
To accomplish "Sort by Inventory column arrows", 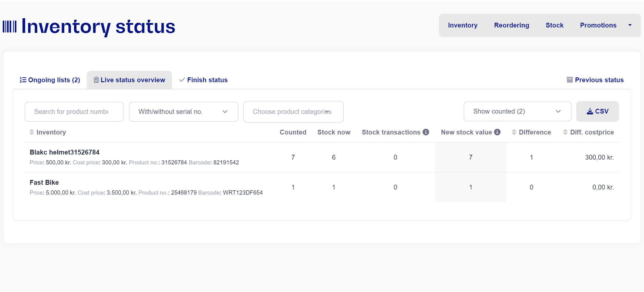I will click(x=32, y=132).
